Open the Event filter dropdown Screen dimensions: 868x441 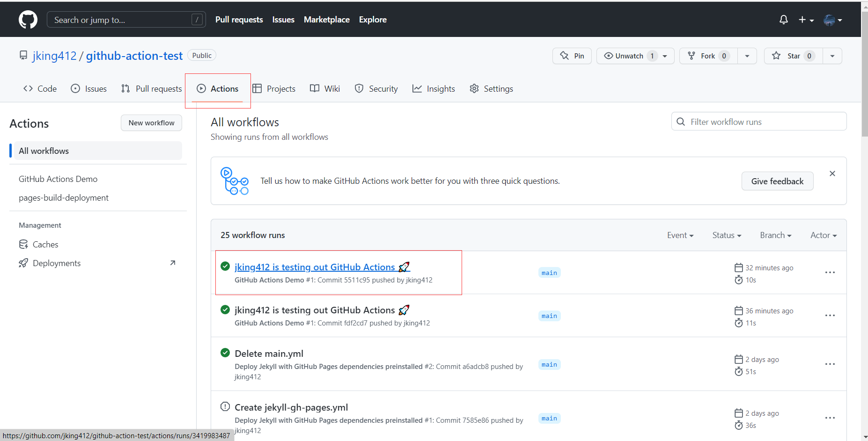(x=680, y=235)
